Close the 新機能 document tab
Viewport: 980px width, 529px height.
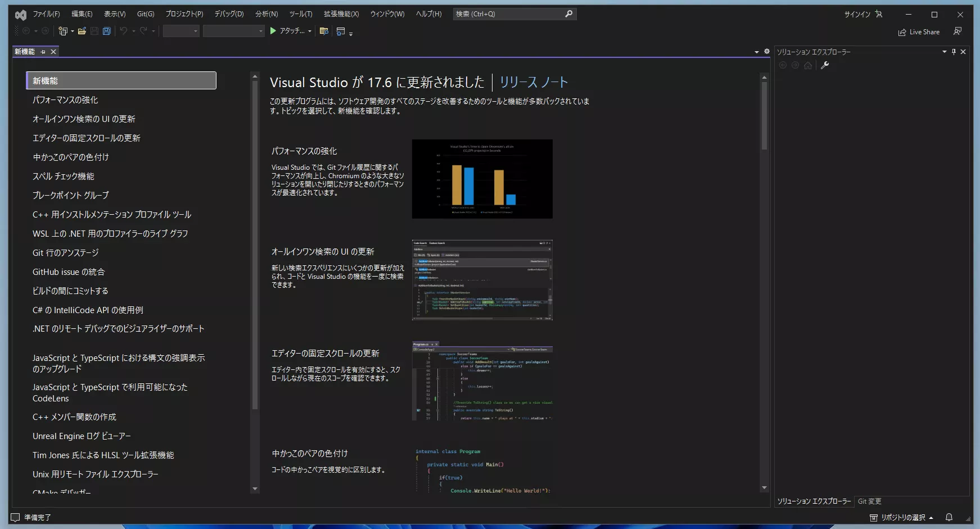[53, 52]
